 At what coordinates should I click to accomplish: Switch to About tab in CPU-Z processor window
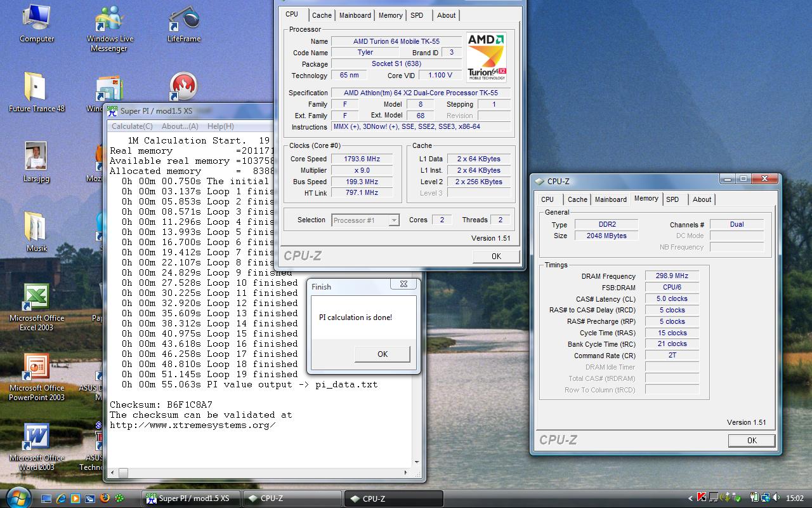[x=446, y=15]
